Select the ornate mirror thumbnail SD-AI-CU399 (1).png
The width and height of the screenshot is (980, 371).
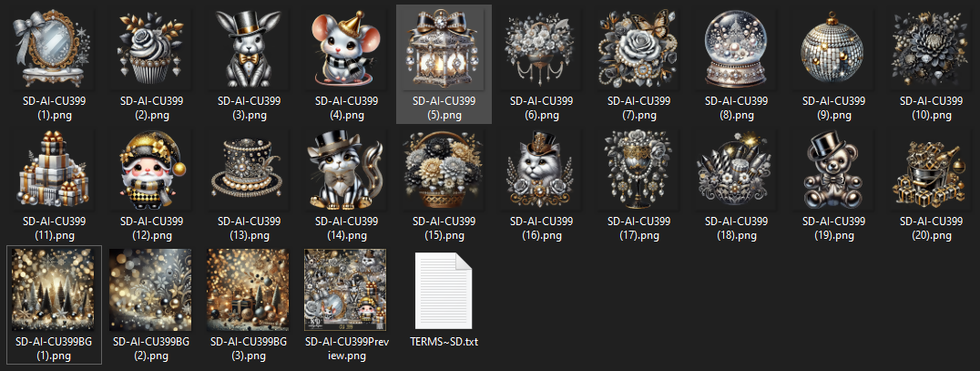click(x=54, y=49)
